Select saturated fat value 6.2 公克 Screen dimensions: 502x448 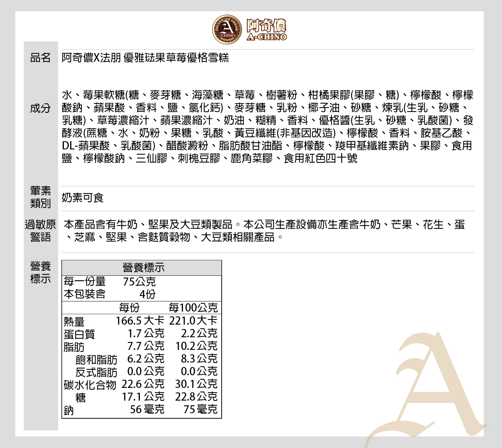(146, 359)
